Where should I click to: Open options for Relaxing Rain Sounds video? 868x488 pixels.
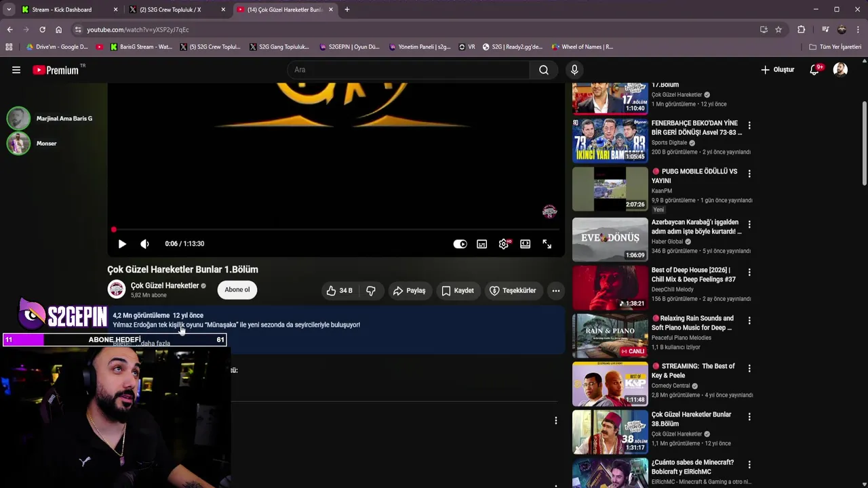pos(749,321)
